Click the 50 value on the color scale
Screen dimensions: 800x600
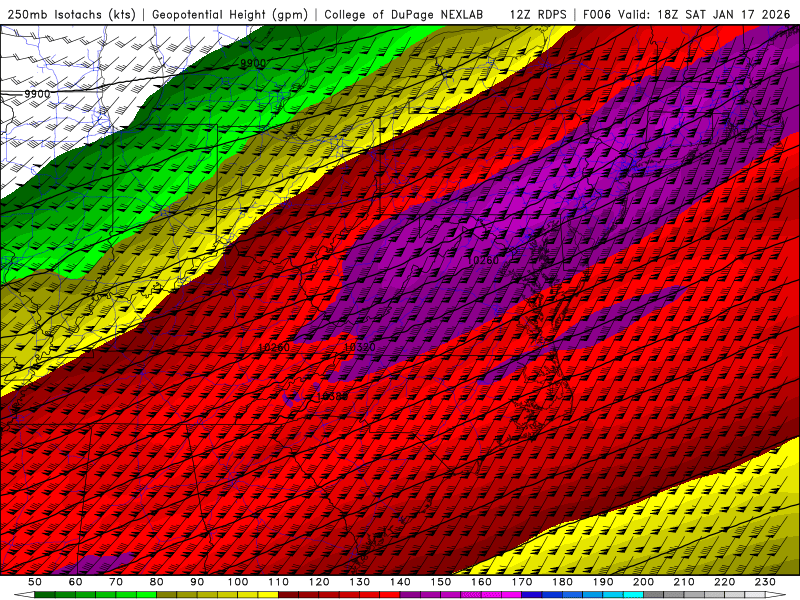(x=35, y=582)
